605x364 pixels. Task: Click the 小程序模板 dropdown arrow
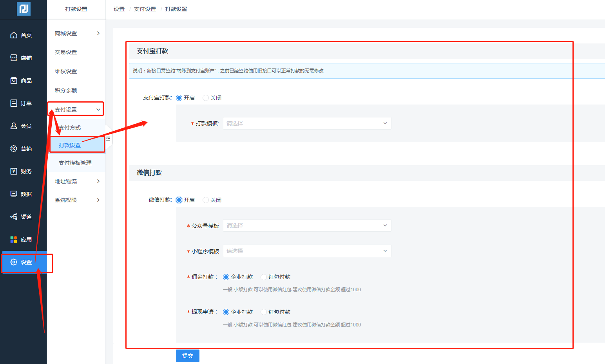pos(385,251)
